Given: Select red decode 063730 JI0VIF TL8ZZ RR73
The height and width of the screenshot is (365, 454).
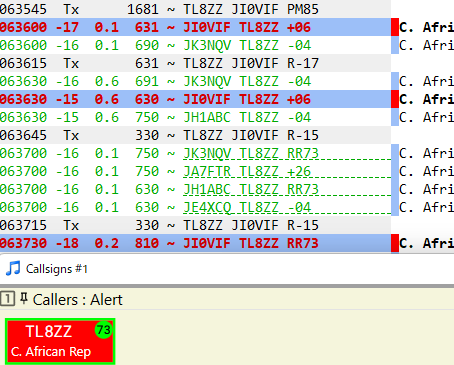Looking at the screenshot, I should [195, 243].
